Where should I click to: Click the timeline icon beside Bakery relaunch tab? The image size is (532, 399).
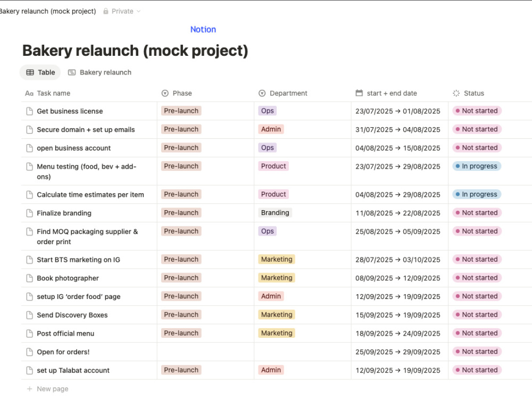(72, 72)
